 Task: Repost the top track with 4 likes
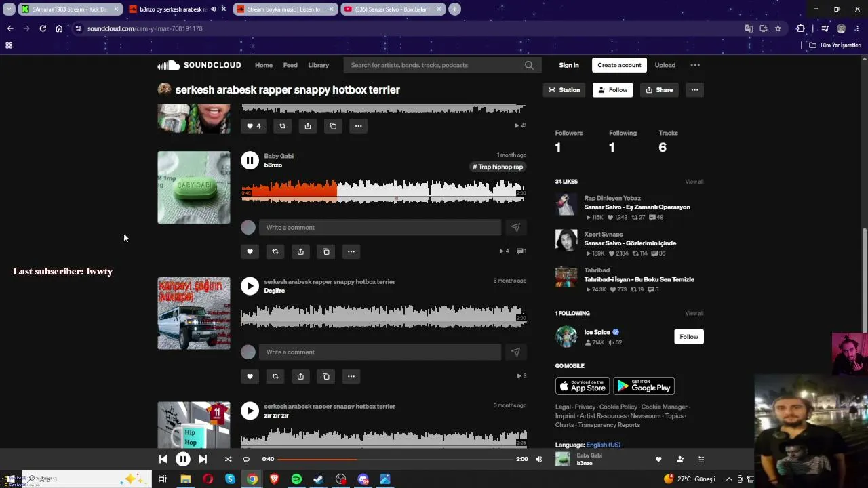pyautogui.click(x=282, y=126)
